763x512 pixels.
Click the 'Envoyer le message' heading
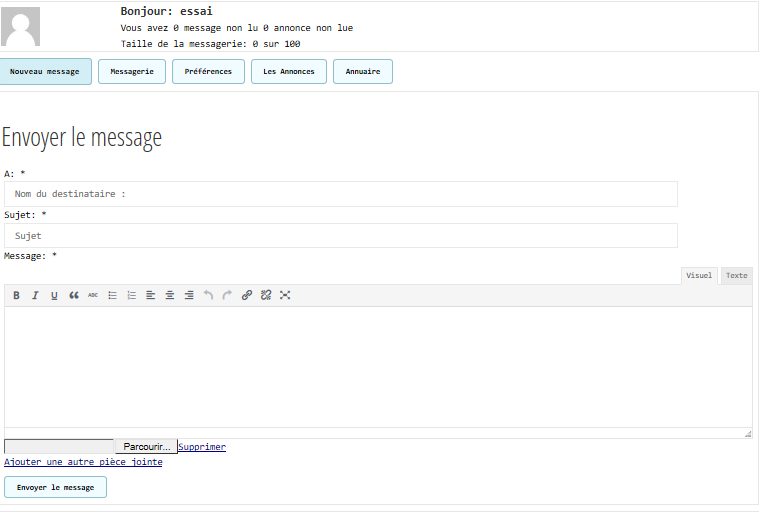(x=82, y=138)
